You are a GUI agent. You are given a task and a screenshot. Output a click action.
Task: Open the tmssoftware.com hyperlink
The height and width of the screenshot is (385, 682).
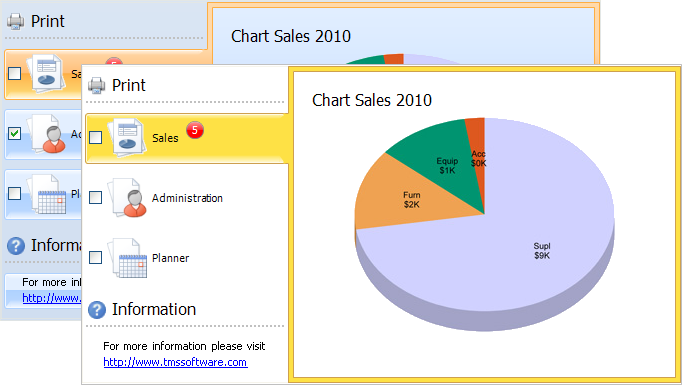[x=175, y=362]
